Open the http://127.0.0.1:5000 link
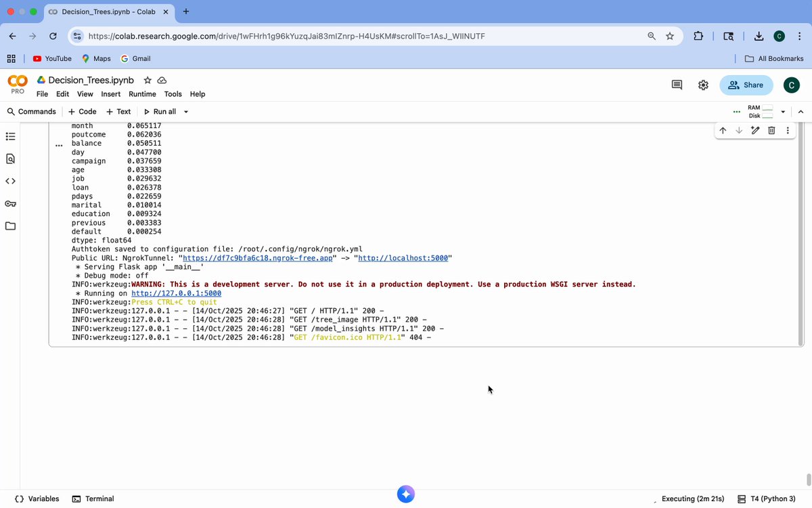The width and height of the screenshot is (812, 508). click(x=176, y=293)
